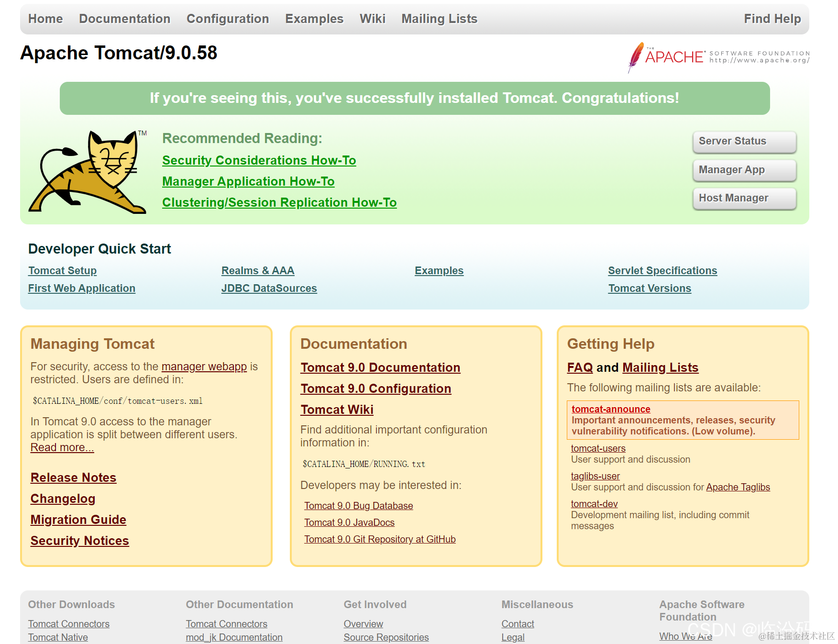Image resolution: width=838 pixels, height=644 pixels.
Task: Follow the Tomcat Versions link
Action: point(650,289)
